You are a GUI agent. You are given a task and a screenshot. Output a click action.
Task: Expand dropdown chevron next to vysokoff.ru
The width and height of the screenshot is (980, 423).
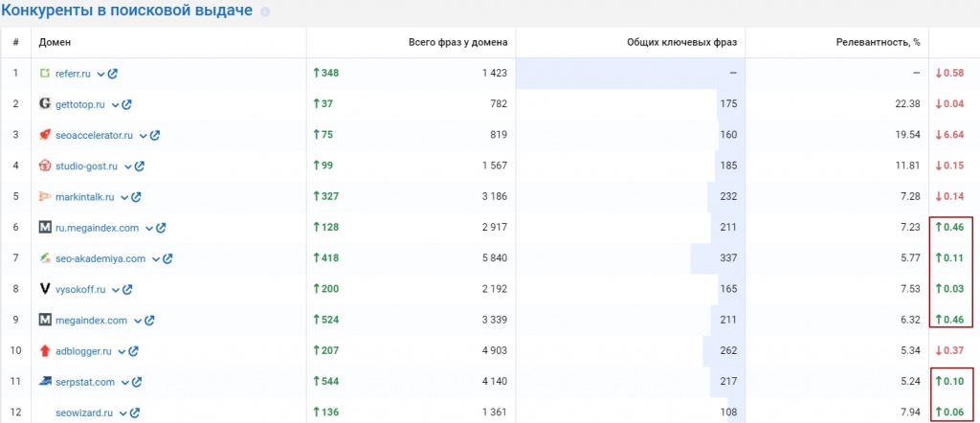(116, 290)
